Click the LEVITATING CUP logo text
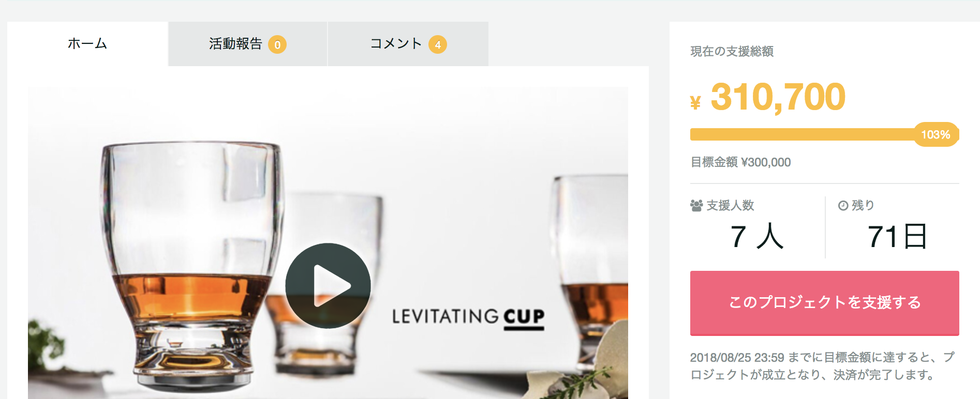 tap(468, 317)
